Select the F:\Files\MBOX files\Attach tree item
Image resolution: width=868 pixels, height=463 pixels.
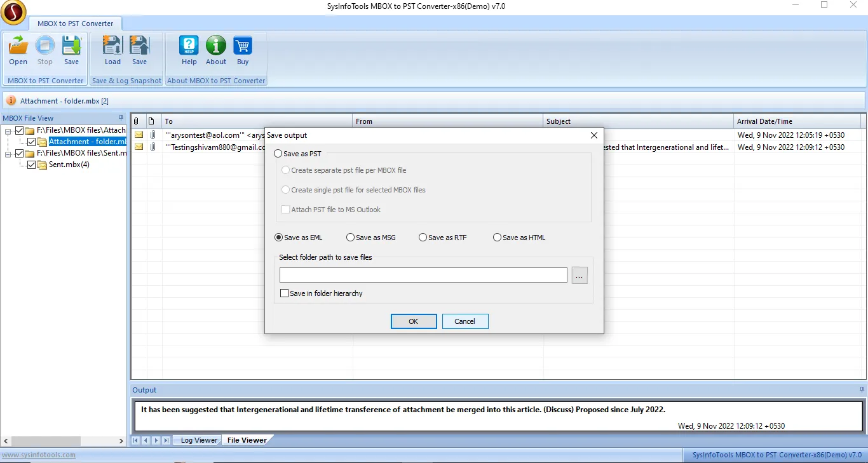coord(82,130)
